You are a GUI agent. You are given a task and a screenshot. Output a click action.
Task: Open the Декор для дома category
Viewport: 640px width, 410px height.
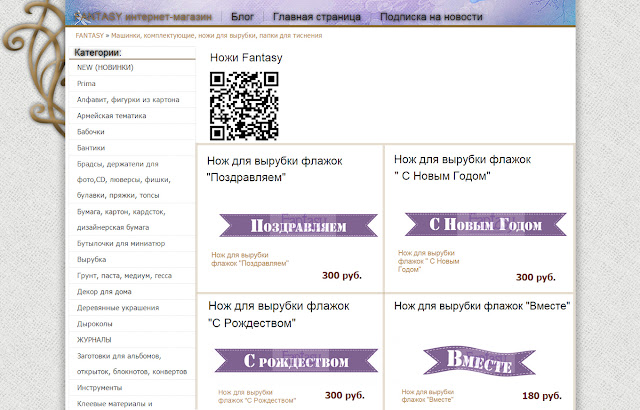point(104,292)
